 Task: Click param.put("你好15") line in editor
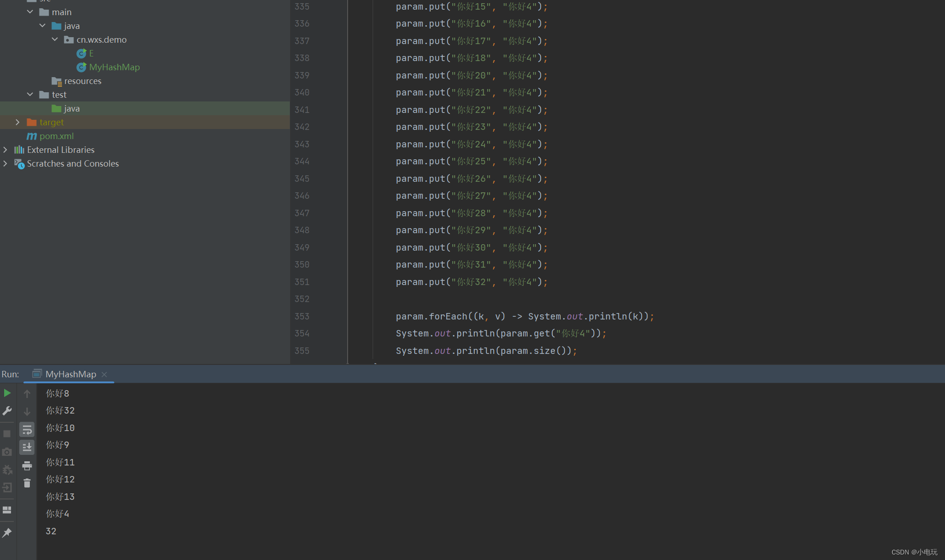point(472,6)
